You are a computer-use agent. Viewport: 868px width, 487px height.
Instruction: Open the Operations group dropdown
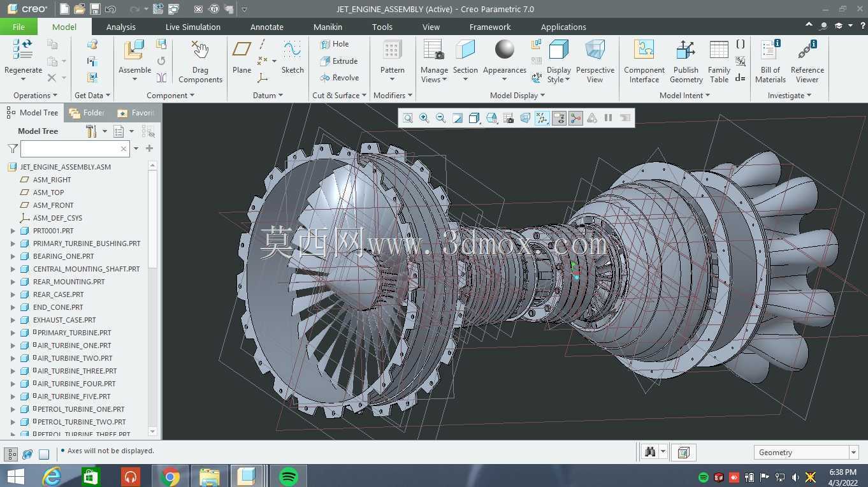pyautogui.click(x=35, y=96)
